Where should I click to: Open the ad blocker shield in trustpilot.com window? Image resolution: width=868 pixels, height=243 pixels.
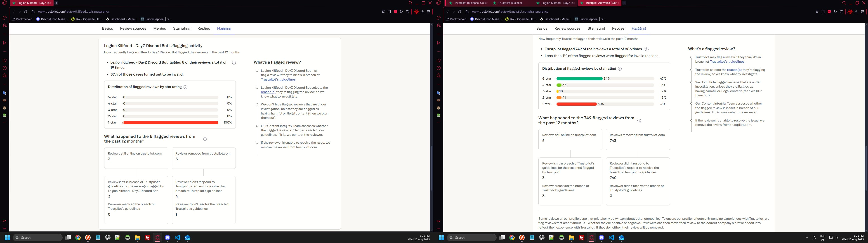coord(829,12)
